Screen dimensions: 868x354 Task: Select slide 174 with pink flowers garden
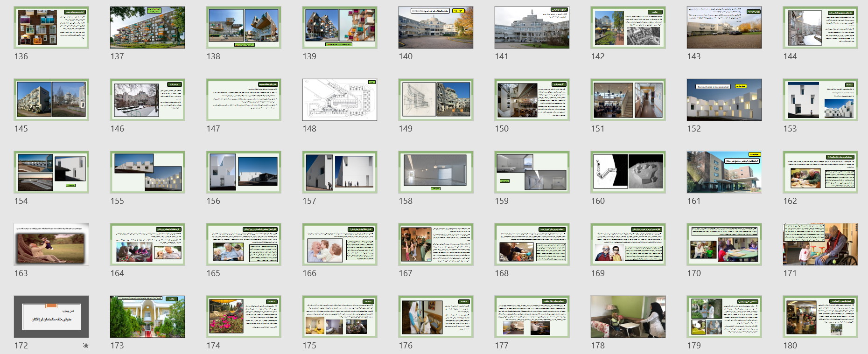(x=244, y=316)
